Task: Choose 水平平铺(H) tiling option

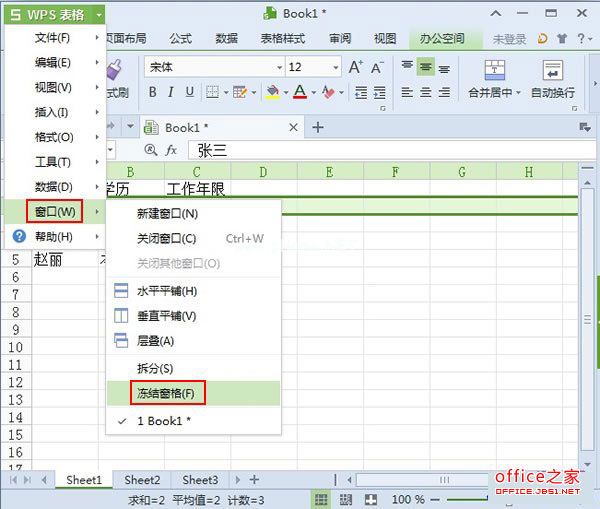Action: coord(193,291)
